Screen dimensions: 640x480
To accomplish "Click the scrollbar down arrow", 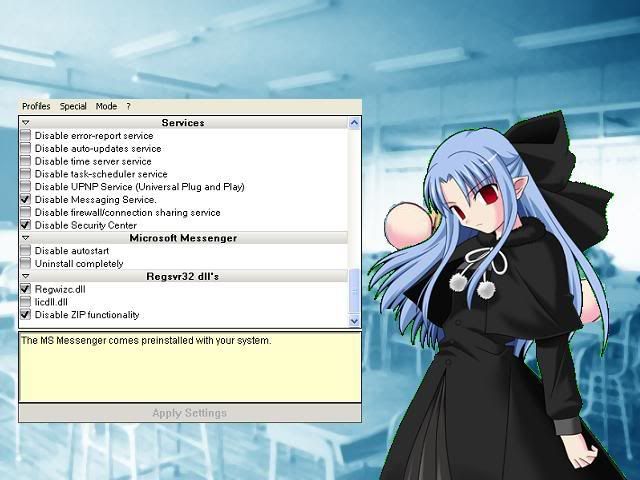I will (354, 320).
